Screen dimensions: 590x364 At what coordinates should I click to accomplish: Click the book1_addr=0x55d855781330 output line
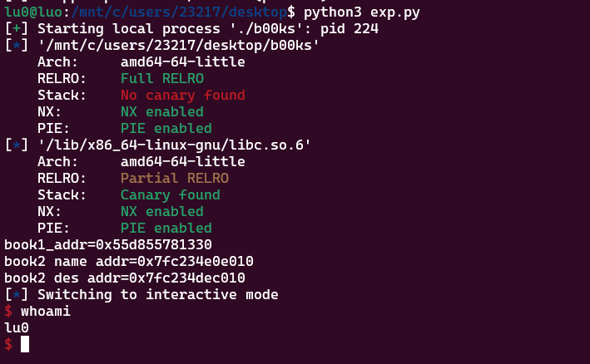(108, 244)
